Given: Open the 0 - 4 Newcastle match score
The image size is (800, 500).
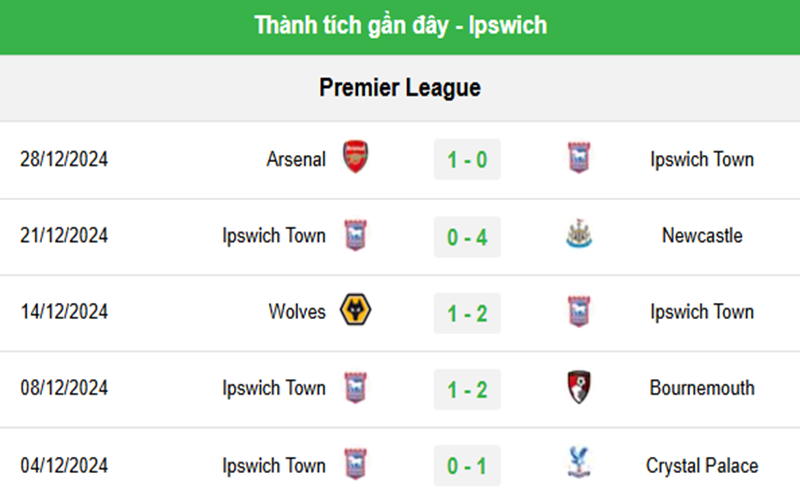Looking at the screenshot, I should [467, 236].
